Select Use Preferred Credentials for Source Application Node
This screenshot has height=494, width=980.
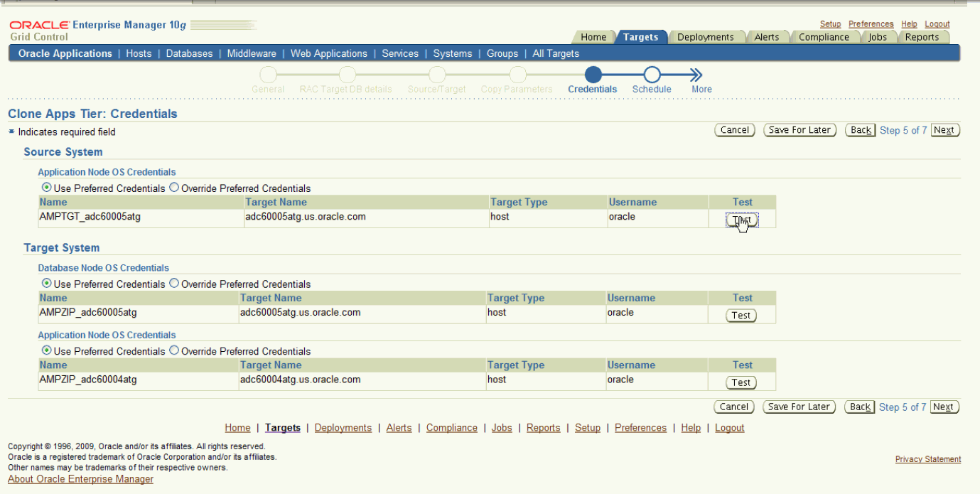[47, 188]
